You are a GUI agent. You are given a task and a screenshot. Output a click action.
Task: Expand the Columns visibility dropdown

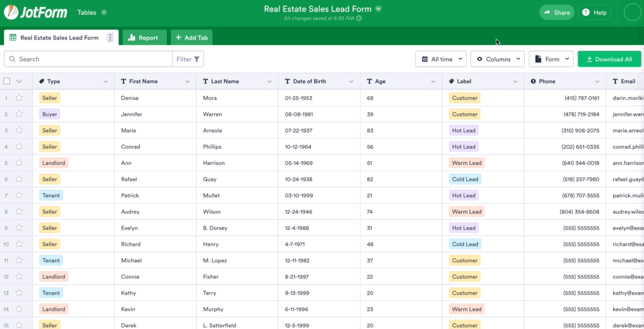(497, 59)
